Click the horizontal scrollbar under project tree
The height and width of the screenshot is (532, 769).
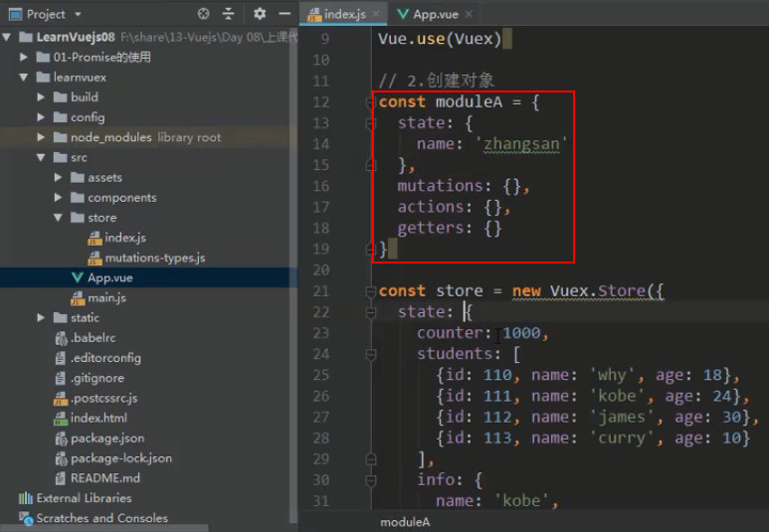pos(104,529)
